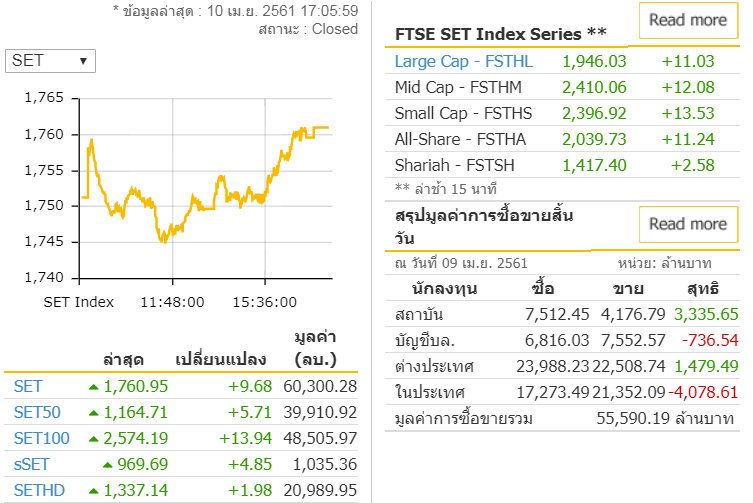Image resolution: width=753 pixels, height=503 pixels.
Task: Click the green up arrow beside SET100
Action: click(x=95, y=438)
